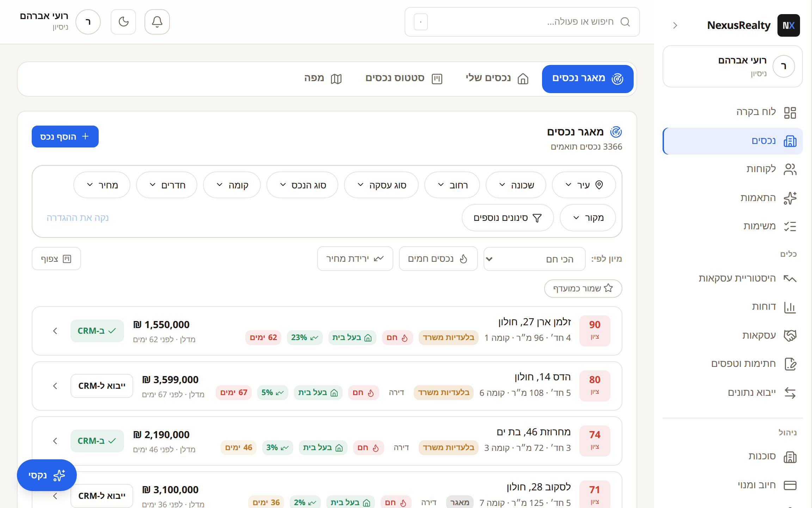Click the ייבוא נתונים arrows icon

tap(790, 393)
